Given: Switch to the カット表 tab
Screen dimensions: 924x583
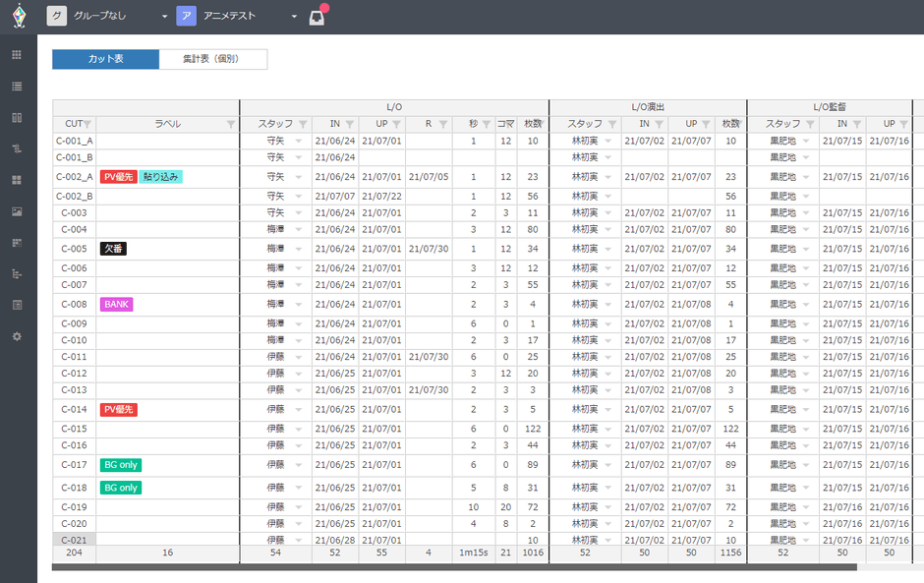Looking at the screenshot, I should pos(105,60).
